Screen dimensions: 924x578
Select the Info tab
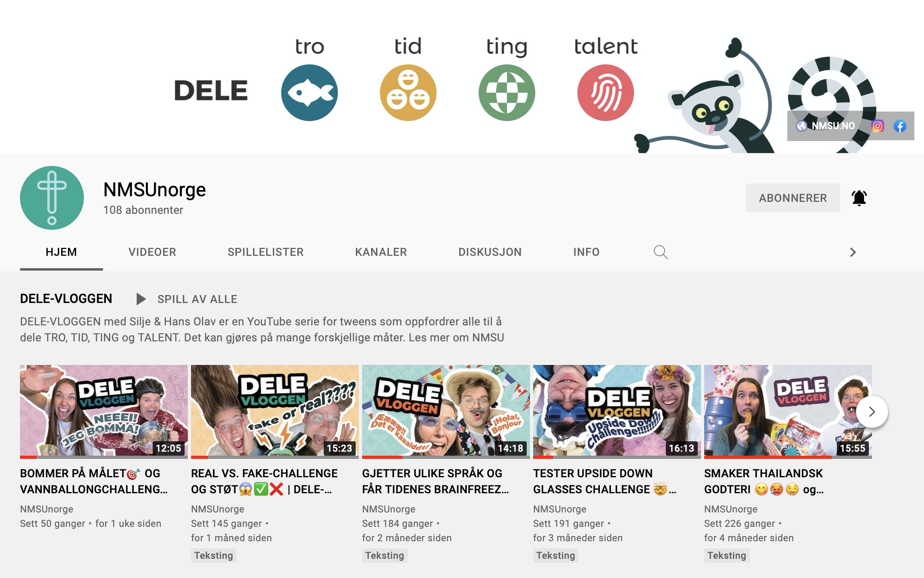[586, 252]
